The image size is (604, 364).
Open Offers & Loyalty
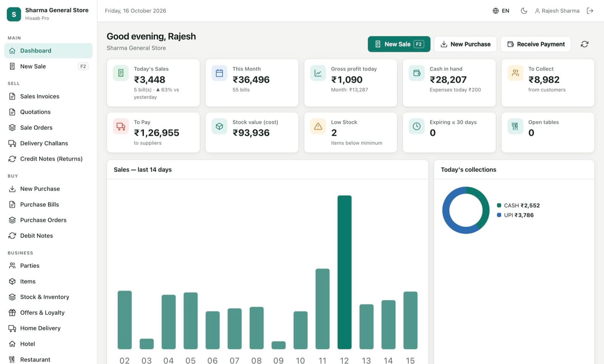point(48,313)
